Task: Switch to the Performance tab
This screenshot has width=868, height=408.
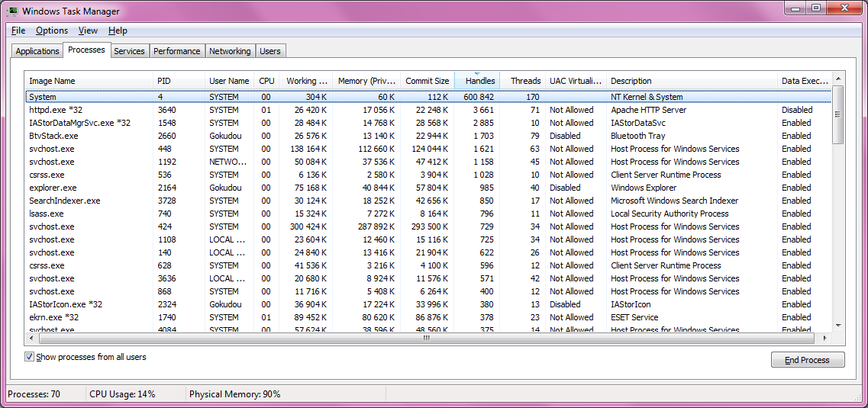Action: click(176, 51)
